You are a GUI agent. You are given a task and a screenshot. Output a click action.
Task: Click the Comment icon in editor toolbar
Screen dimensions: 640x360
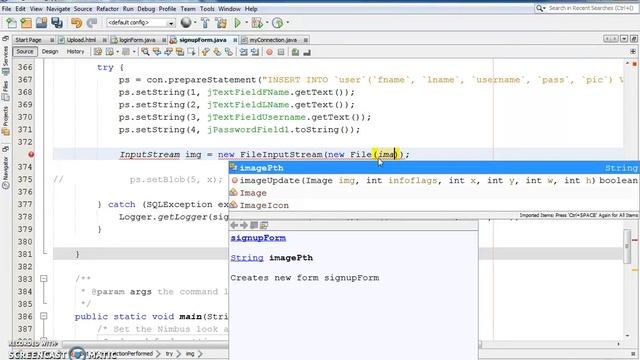tap(295, 52)
